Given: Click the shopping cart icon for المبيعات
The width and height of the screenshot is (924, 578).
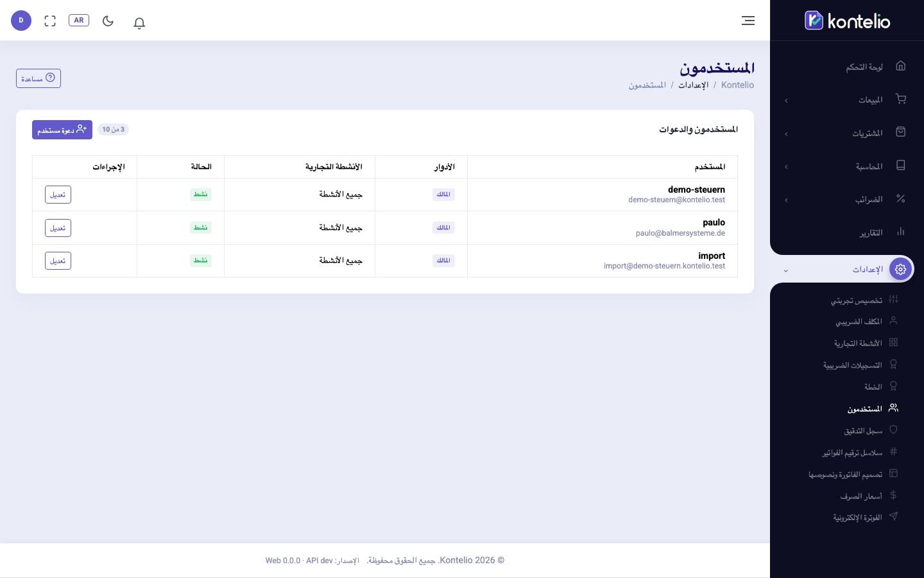Looking at the screenshot, I should point(901,99).
